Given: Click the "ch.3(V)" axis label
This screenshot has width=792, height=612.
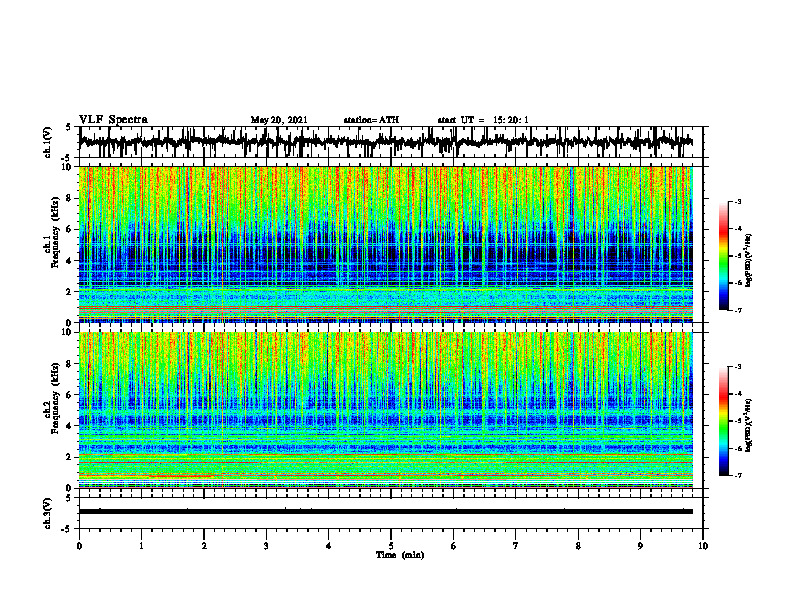Looking at the screenshot, I should point(48,514).
